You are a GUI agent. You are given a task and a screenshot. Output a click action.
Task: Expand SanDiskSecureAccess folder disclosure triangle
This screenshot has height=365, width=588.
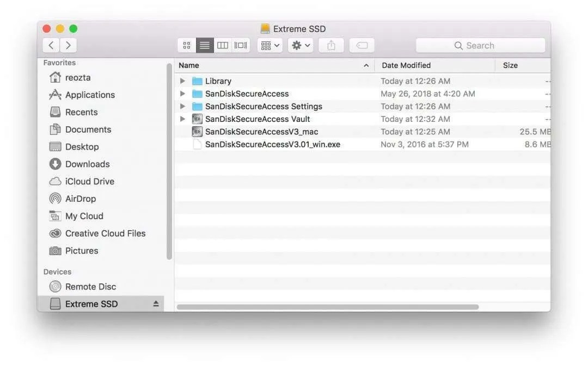[182, 94]
